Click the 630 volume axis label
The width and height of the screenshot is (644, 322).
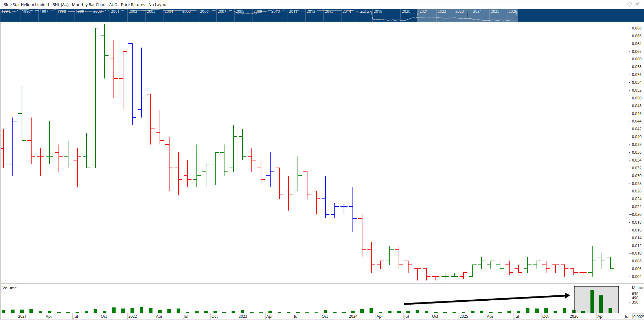pos(635,294)
